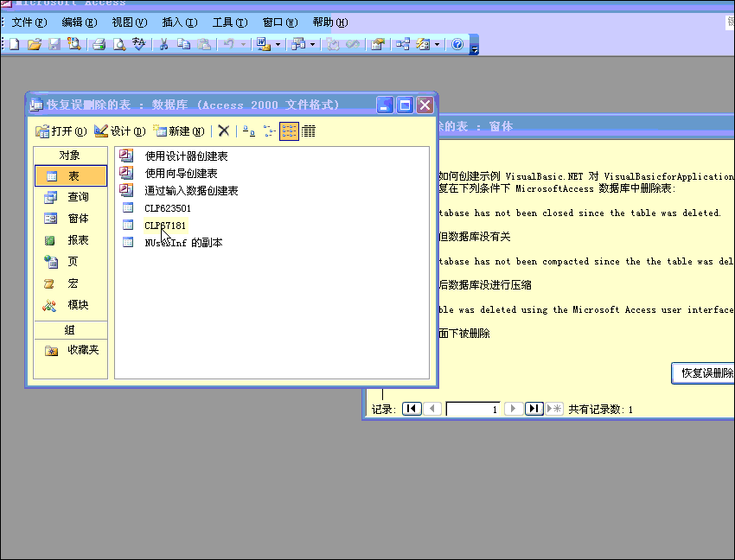The width and height of the screenshot is (735, 560).
Task: Select the 报表 (Reports) object category
Action: pos(71,240)
